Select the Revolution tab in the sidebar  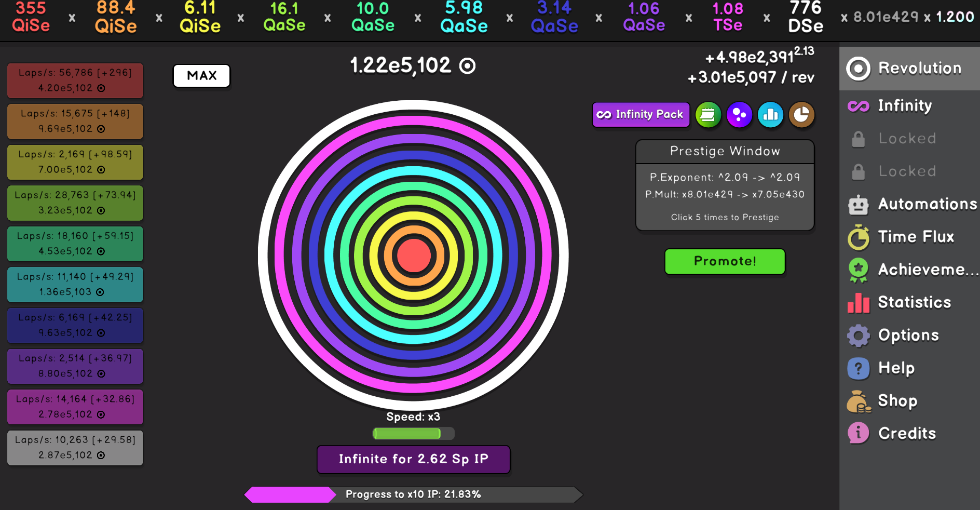pos(909,69)
